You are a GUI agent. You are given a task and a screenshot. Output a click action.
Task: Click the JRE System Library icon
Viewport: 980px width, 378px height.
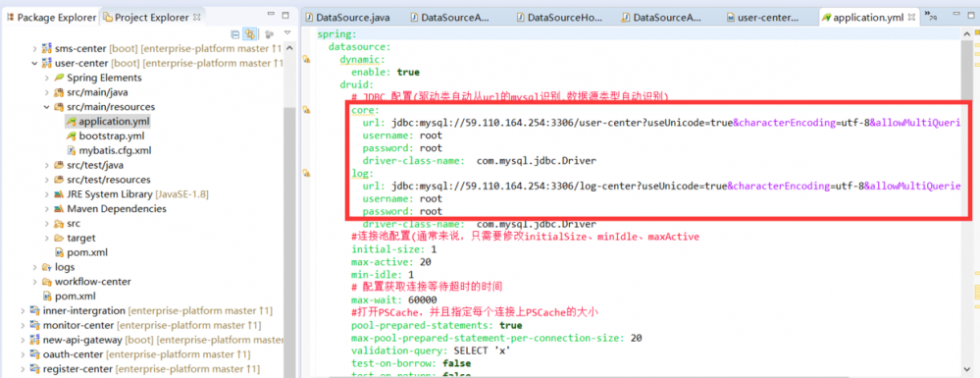click(x=59, y=194)
